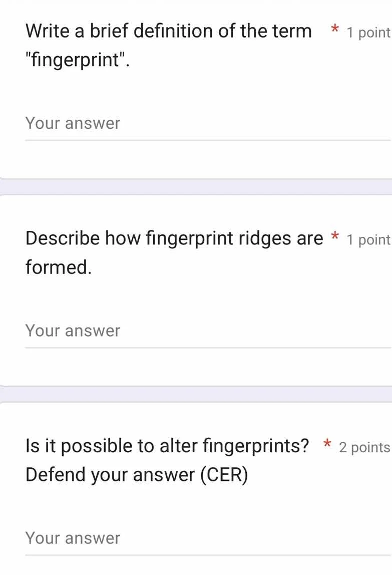The image size is (392, 575).
Task: Click the 'Your answer' placeholder text on the first question
Action: click(73, 123)
